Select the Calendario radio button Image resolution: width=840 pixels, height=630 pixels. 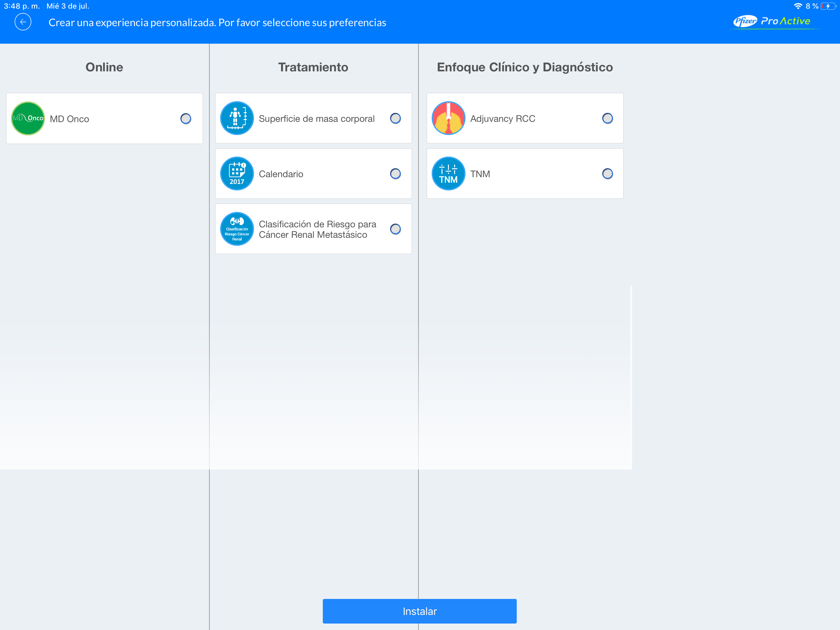[x=395, y=173]
